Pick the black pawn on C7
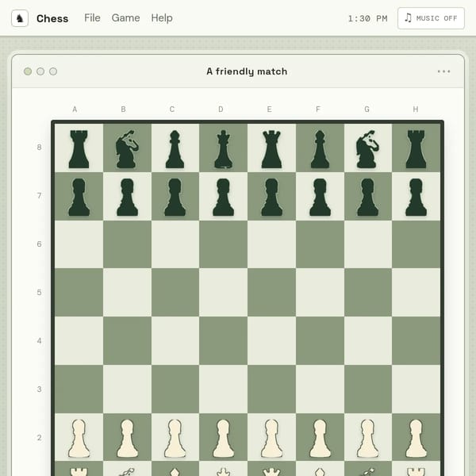 pyautogui.click(x=175, y=197)
